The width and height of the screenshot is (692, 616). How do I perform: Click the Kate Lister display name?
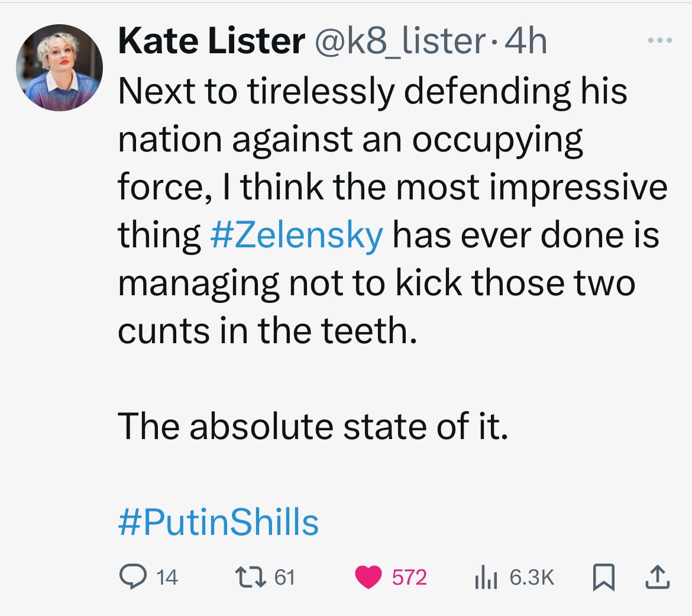(x=211, y=41)
